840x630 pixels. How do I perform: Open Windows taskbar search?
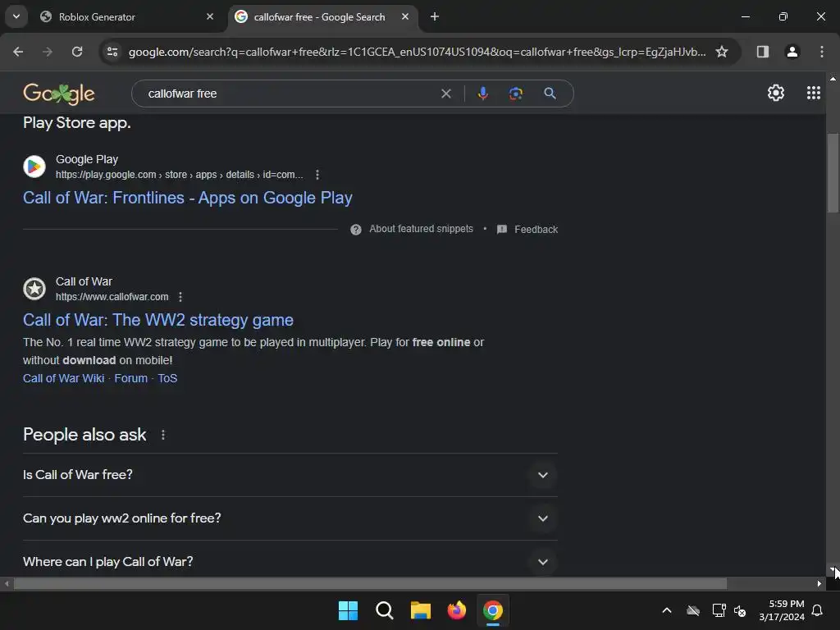[384, 610]
